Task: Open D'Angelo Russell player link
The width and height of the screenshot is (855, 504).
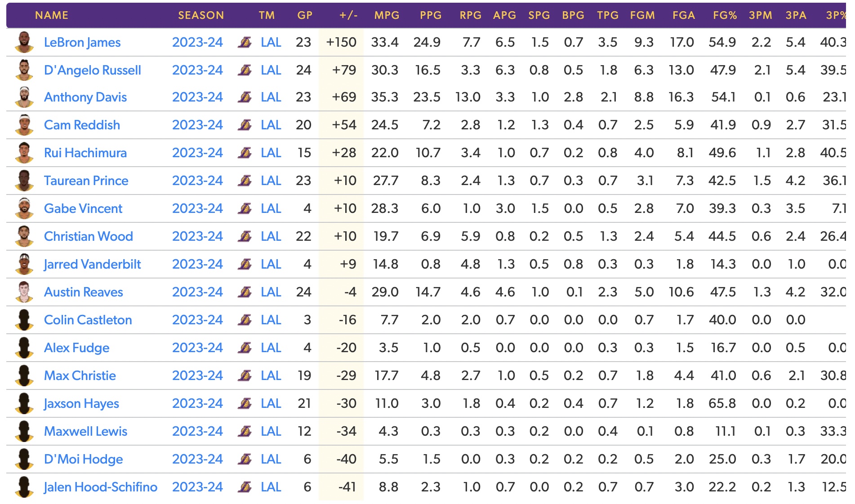Action: pyautogui.click(x=93, y=70)
